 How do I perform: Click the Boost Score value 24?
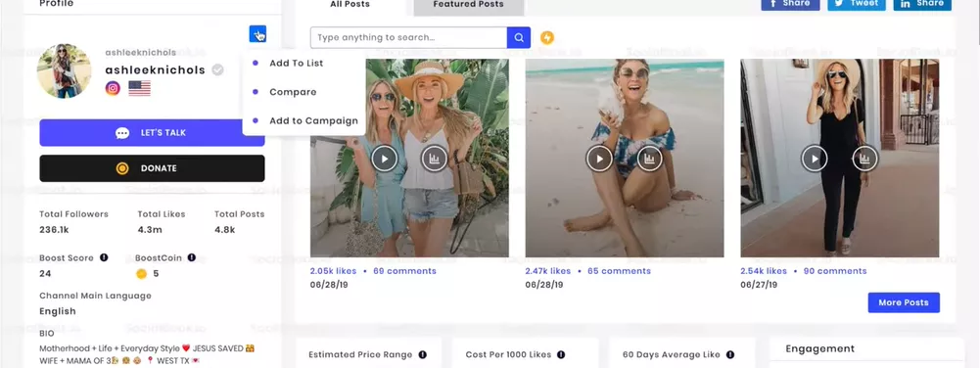click(45, 274)
